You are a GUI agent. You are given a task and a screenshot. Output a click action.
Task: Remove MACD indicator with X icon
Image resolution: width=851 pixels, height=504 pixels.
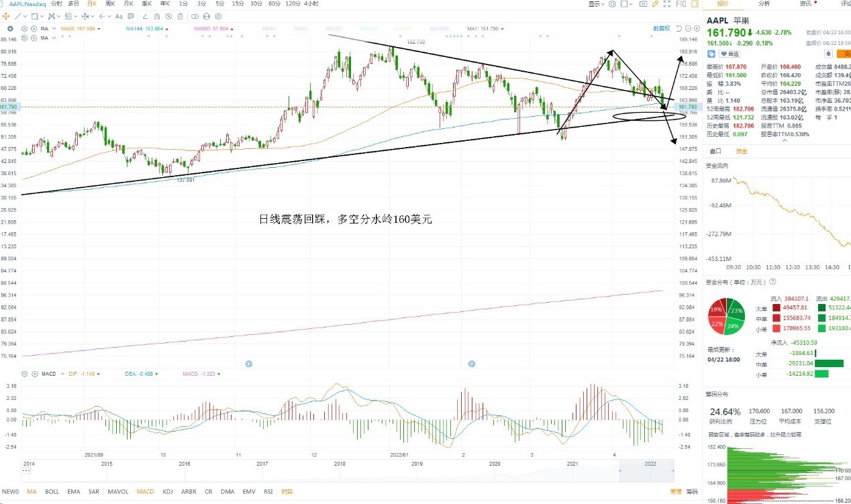pos(34,374)
